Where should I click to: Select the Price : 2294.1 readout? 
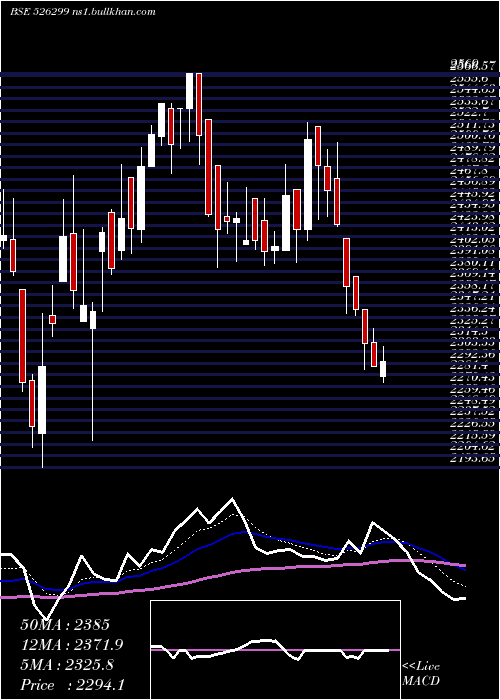click(72, 685)
